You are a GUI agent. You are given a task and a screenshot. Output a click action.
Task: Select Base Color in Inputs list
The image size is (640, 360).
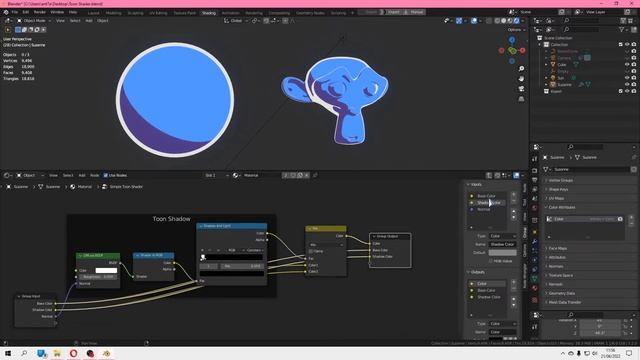487,196
